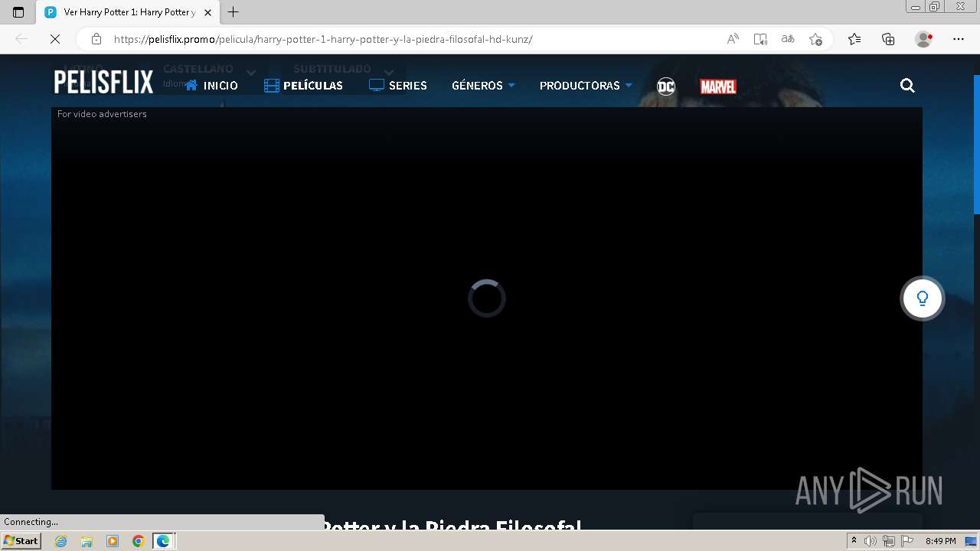980x551 pixels.
Task: Expand PRODUCTORAS dropdown menu
Action: (x=586, y=86)
